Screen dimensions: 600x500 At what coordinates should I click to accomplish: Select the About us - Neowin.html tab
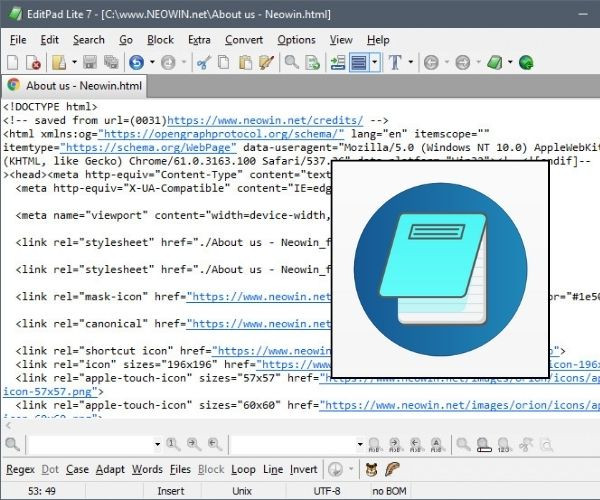pyautogui.click(x=75, y=86)
